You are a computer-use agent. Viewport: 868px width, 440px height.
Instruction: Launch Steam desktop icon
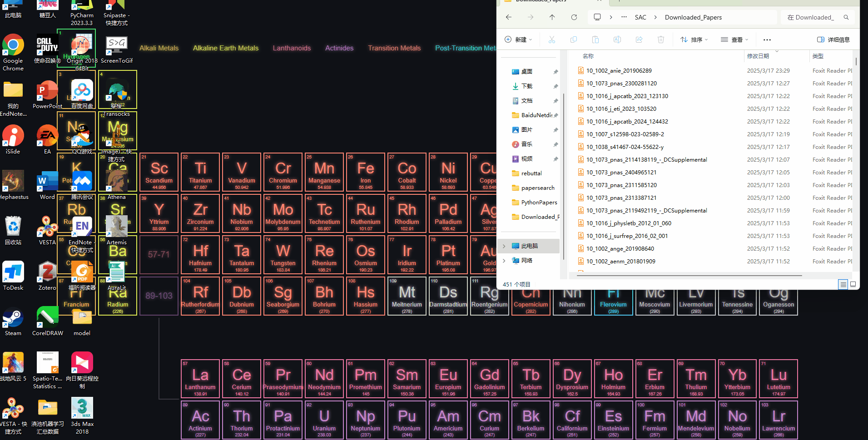pos(13,321)
